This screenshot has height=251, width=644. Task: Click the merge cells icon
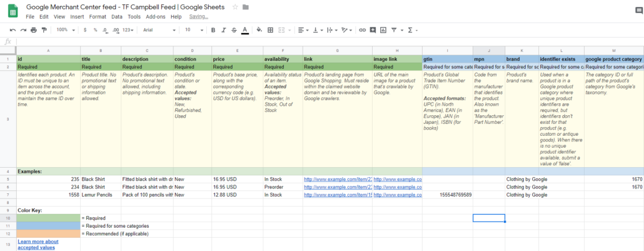tap(282, 30)
